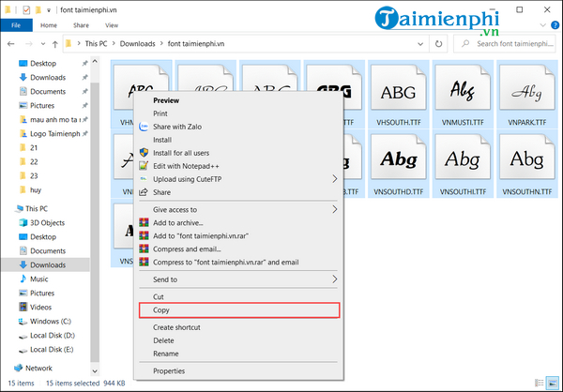Select the VNMUSTI.TTF font file

click(x=463, y=95)
